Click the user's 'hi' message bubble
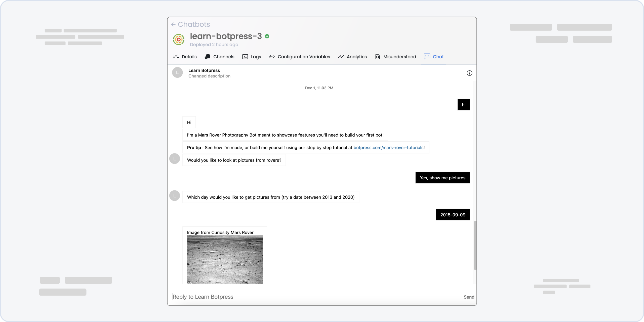 pyautogui.click(x=464, y=105)
